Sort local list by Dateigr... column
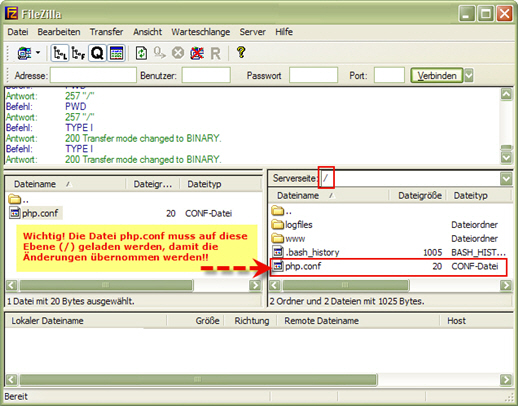The height and width of the screenshot is (406, 518). [x=152, y=184]
